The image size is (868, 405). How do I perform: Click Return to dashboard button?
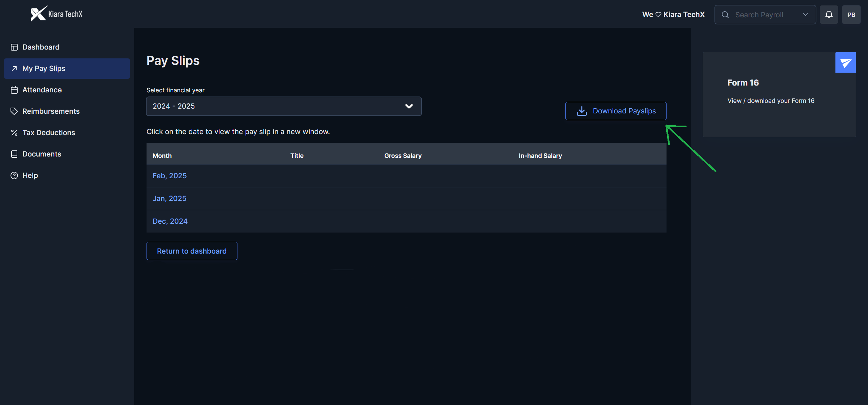click(x=192, y=251)
